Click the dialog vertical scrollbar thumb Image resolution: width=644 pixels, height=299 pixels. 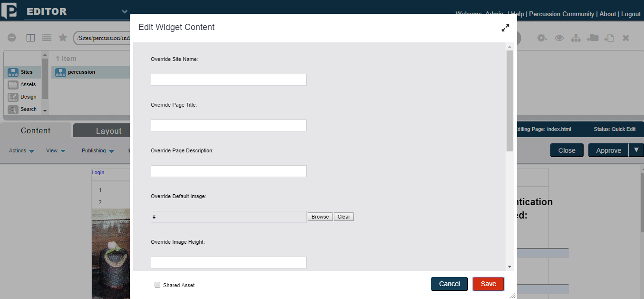pos(509,101)
